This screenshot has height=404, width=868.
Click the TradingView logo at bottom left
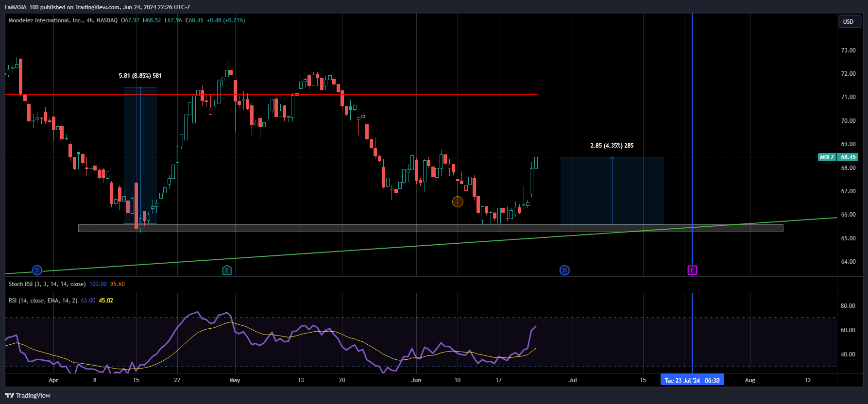pyautogui.click(x=28, y=395)
